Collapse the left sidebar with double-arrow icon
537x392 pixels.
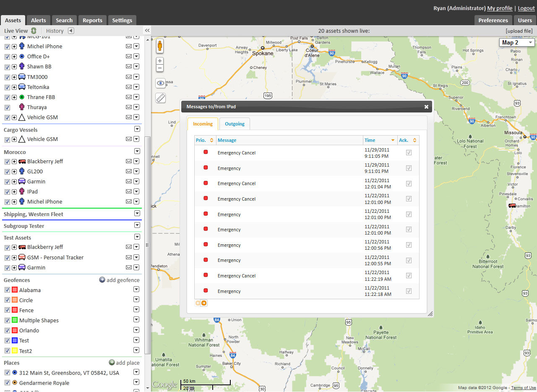click(147, 31)
